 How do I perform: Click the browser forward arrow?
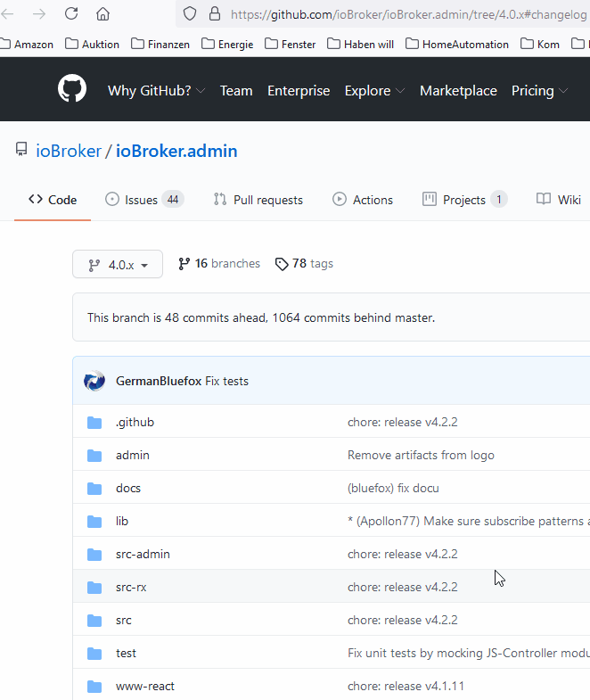point(39,14)
